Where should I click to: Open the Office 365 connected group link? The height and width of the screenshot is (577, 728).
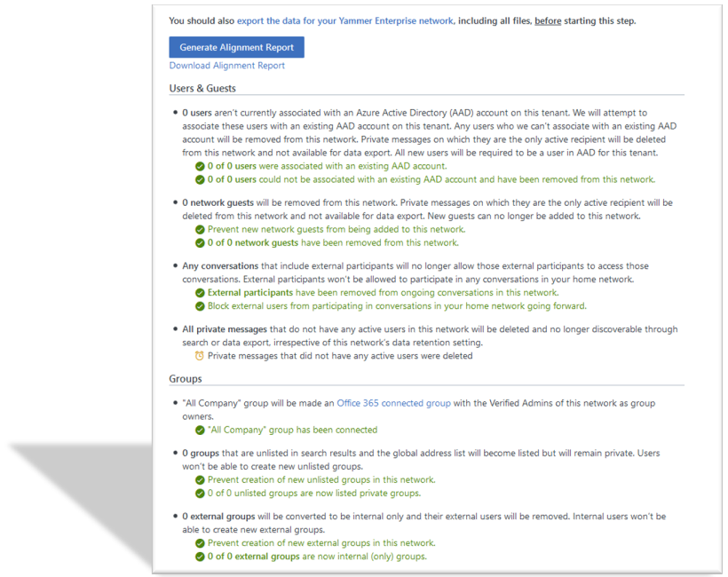tap(393, 403)
